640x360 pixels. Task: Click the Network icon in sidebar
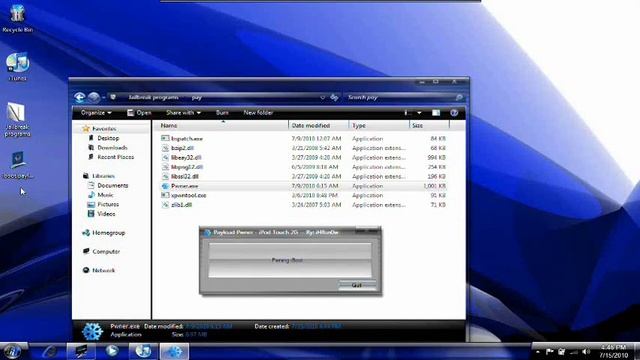point(86,270)
